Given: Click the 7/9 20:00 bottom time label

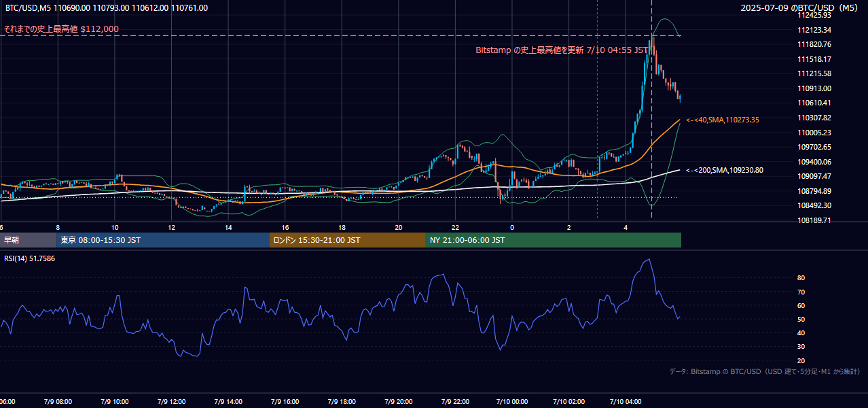Looking at the screenshot, I should [x=399, y=402].
